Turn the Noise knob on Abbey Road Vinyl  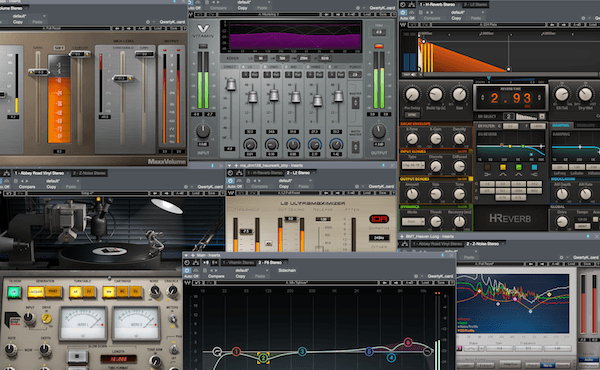click(155, 292)
